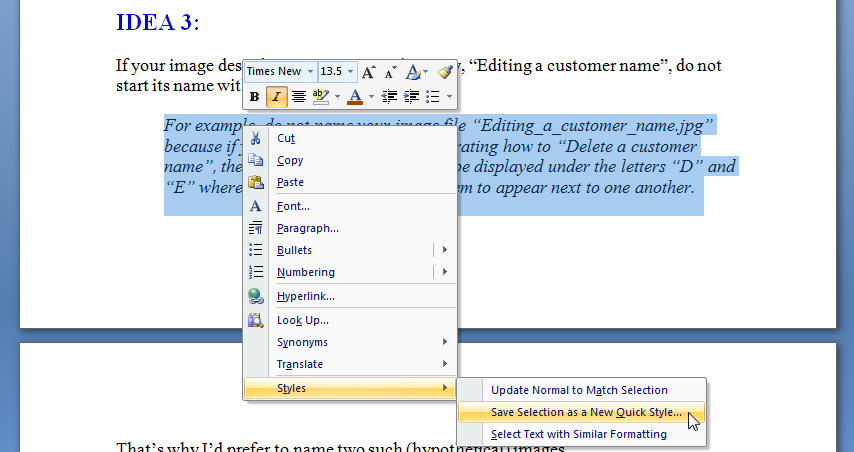Image resolution: width=854 pixels, height=452 pixels.
Task: Click the Increase Indent icon
Action: click(x=411, y=97)
